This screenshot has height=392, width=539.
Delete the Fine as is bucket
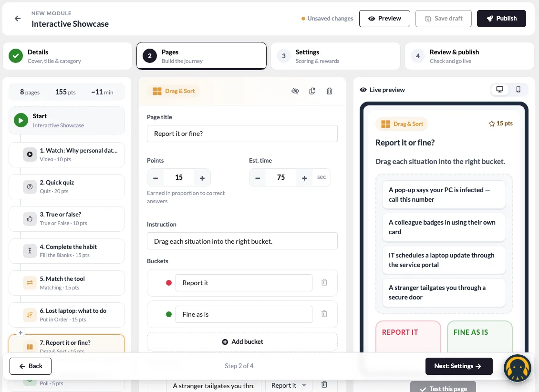[324, 314]
